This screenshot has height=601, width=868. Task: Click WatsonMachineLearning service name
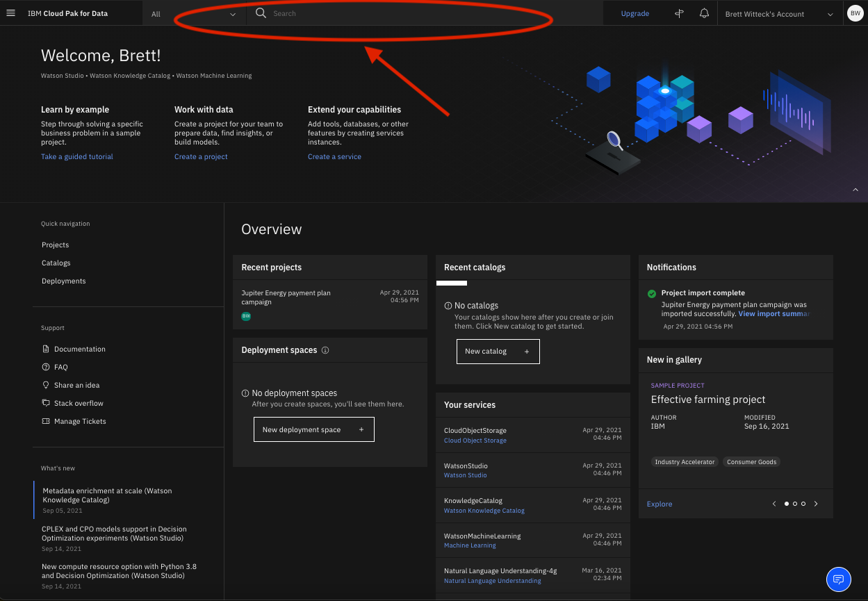(x=482, y=536)
